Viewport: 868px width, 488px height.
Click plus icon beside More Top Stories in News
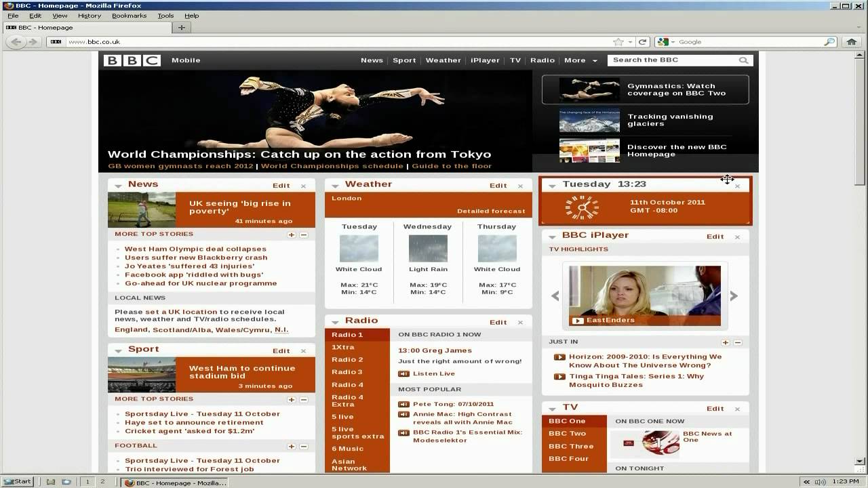[292, 235]
